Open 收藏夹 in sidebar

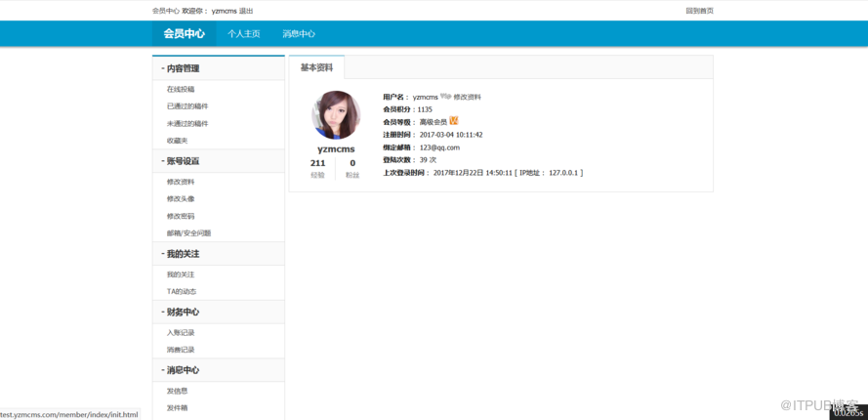177,141
